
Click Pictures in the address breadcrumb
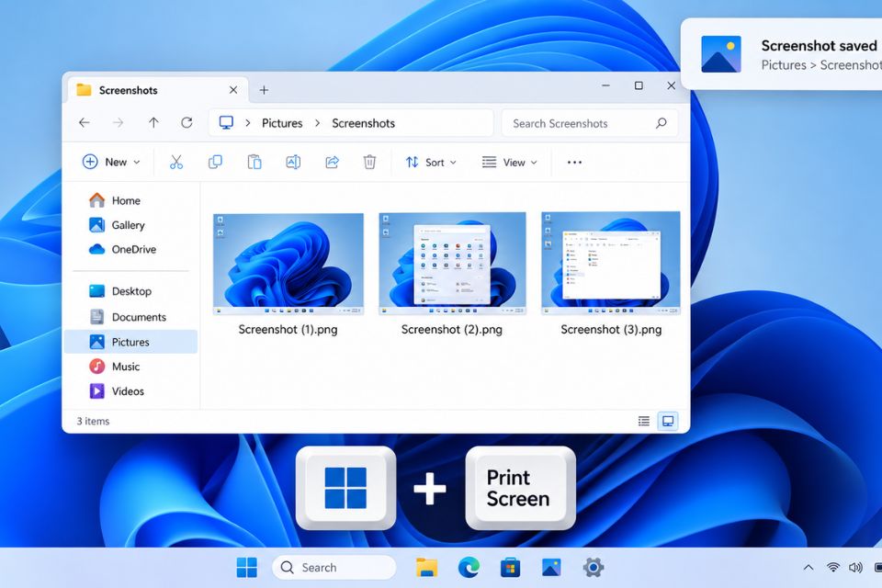[x=282, y=123]
